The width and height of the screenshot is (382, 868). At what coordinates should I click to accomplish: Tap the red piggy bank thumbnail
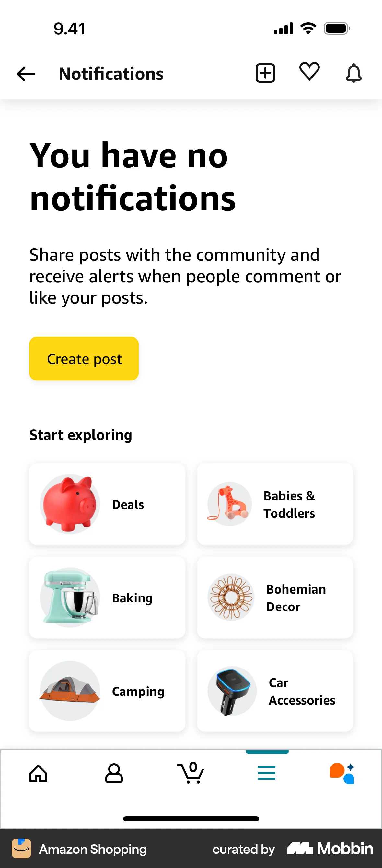click(70, 504)
